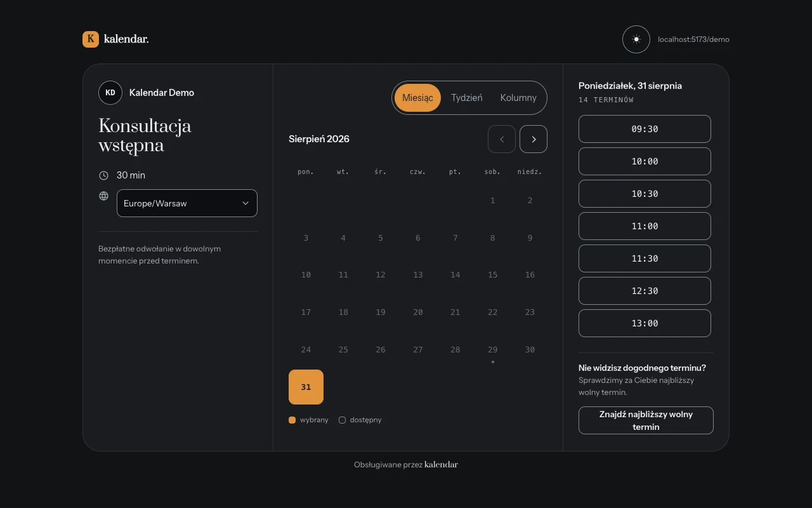812x508 pixels.
Task: Click the dostępny legend swatch
Action: pyautogui.click(x=343, y=420)
